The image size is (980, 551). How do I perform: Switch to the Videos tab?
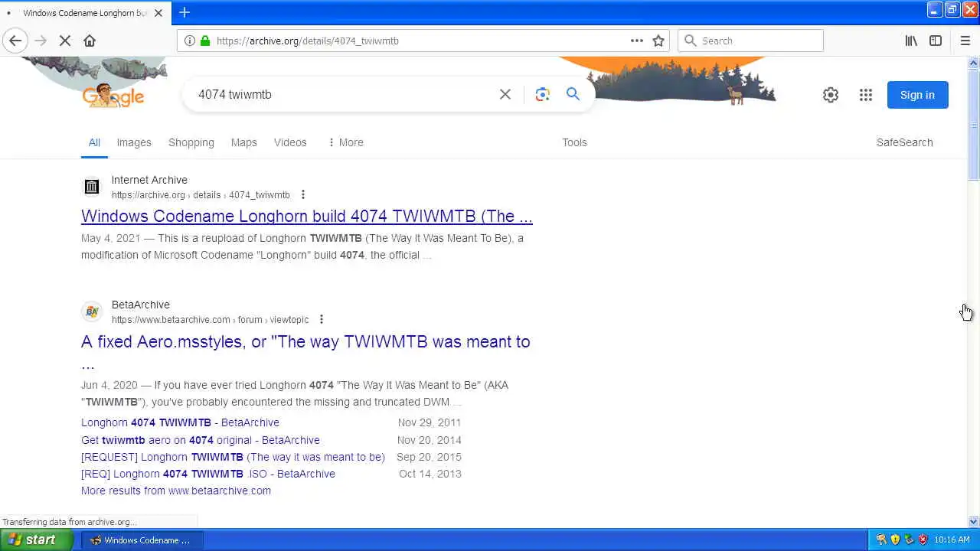coord(290,142)
